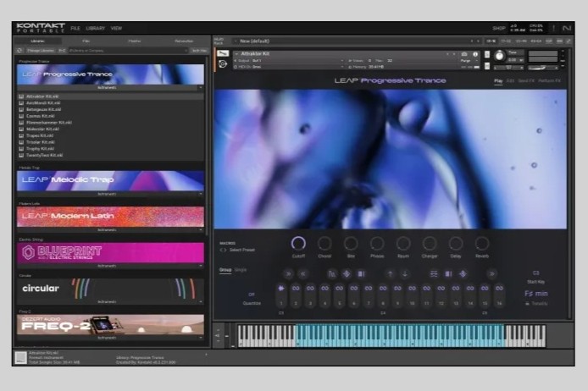Viewport: 588px width, 391px height.
Task: Click the loop icon on pad 8
Action: pos(383,288)
